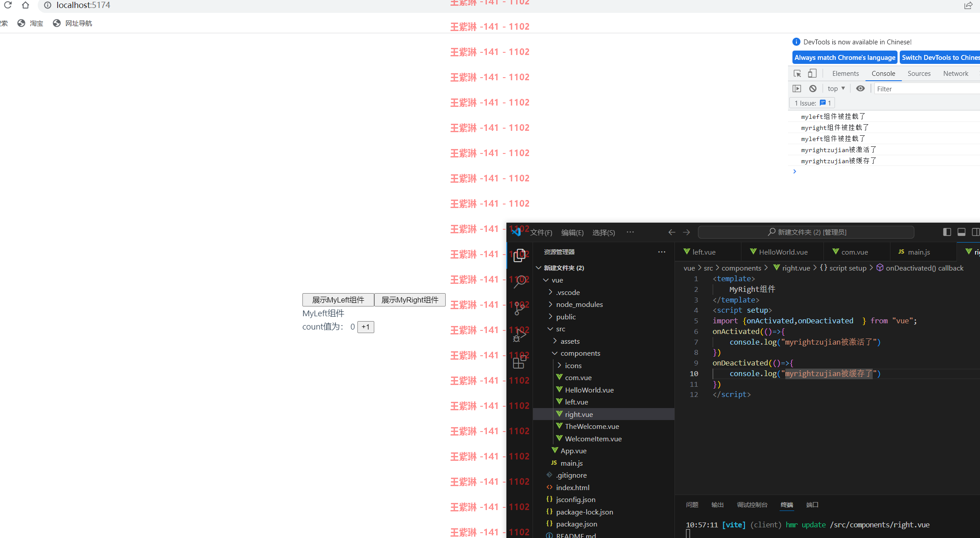Open the 端口 panel tab
The image size is (980, 538).
tap(812, 505)
